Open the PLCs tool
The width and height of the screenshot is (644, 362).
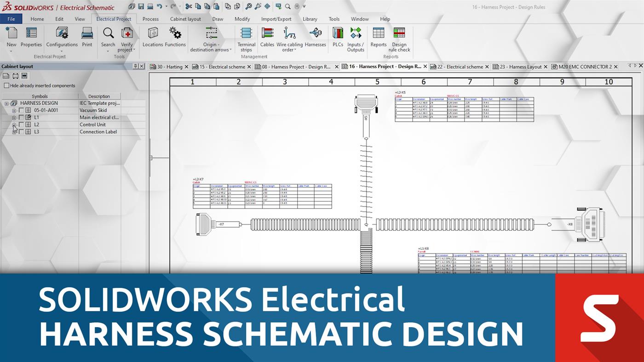click(337, 34)
